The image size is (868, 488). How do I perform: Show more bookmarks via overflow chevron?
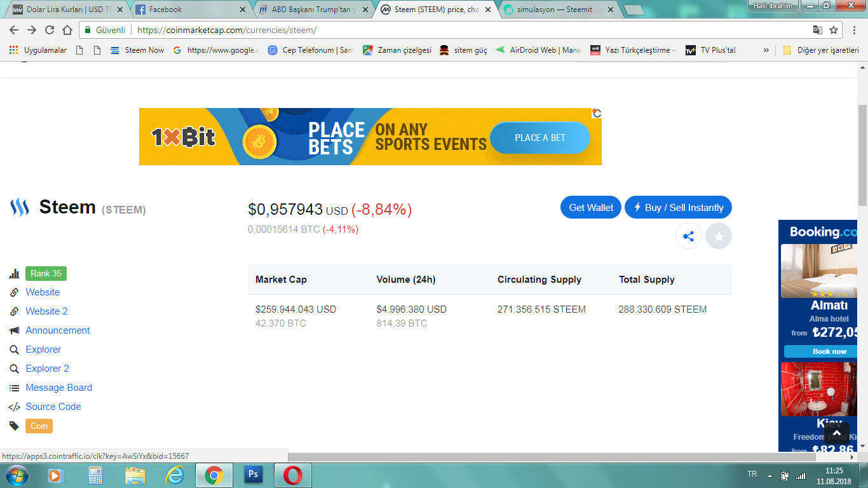[x=766, y=50]
